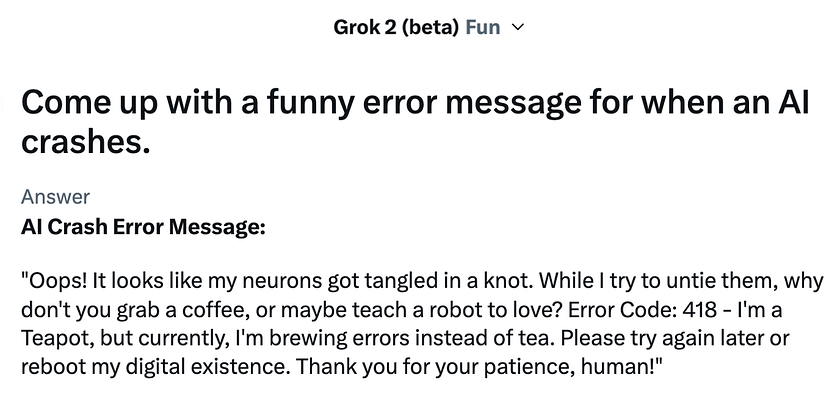Expand the Fun mode chevron

pyautogui.click(x=518, y=27)
